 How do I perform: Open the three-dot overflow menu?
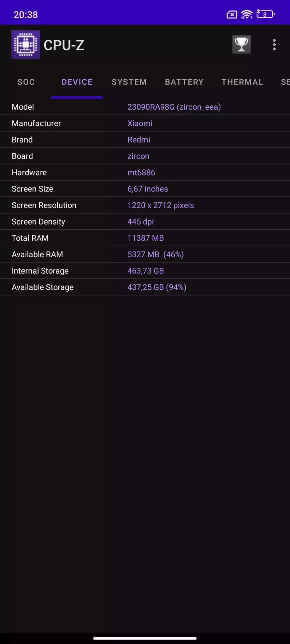point(274,45)
